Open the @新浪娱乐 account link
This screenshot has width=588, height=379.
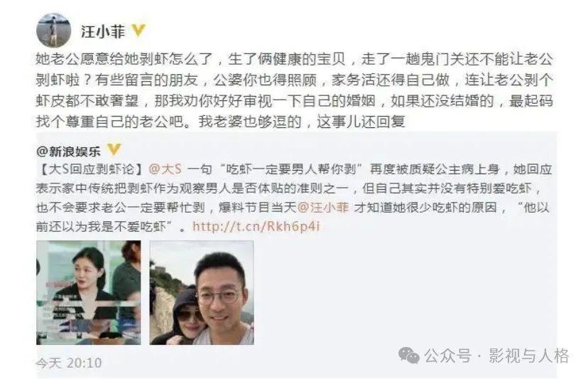click(69, 151)
